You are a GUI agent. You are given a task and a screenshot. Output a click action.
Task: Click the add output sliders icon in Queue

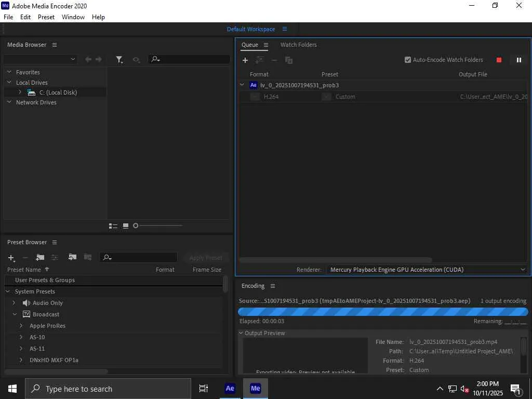260,60
